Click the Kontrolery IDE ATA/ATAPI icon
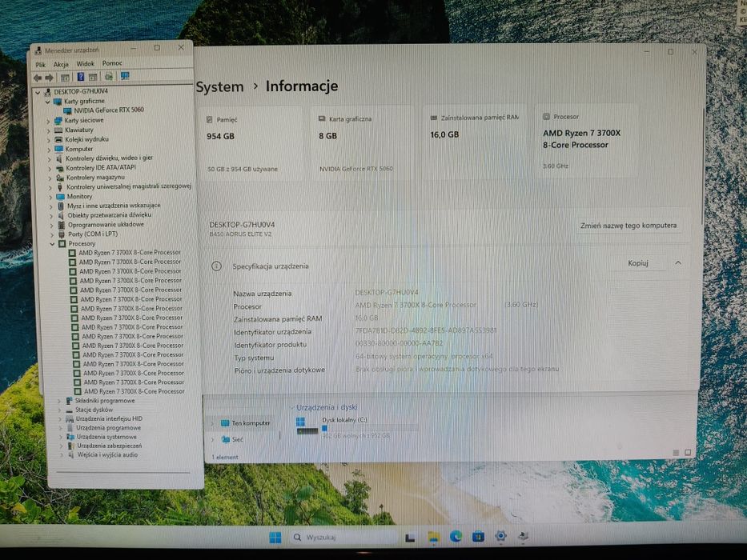Screen dimensions: 747x560 tap(59, 168)
